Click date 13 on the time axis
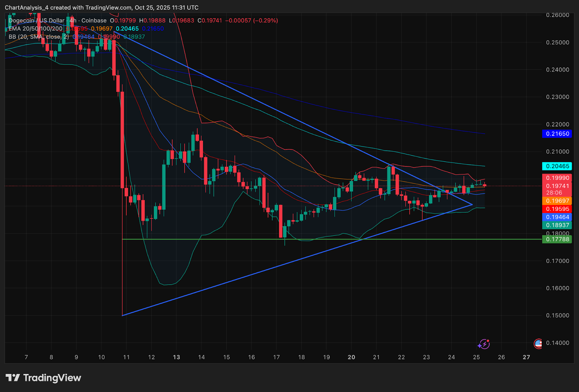 tap(176, 357)
